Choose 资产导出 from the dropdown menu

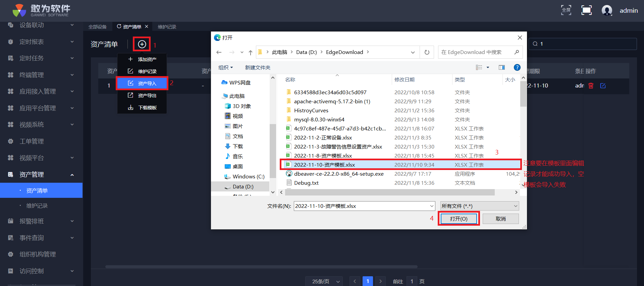[142, 96]
